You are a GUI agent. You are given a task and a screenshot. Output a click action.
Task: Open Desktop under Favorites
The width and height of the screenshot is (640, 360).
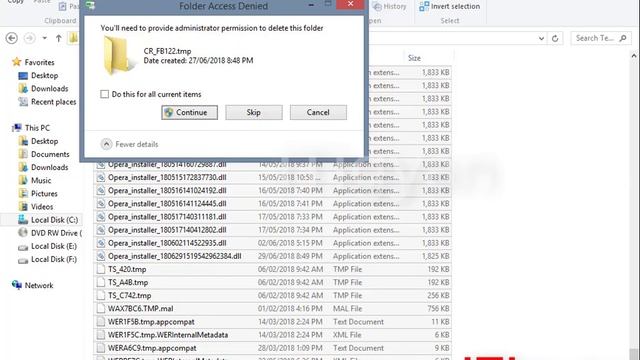coord(44,76)
